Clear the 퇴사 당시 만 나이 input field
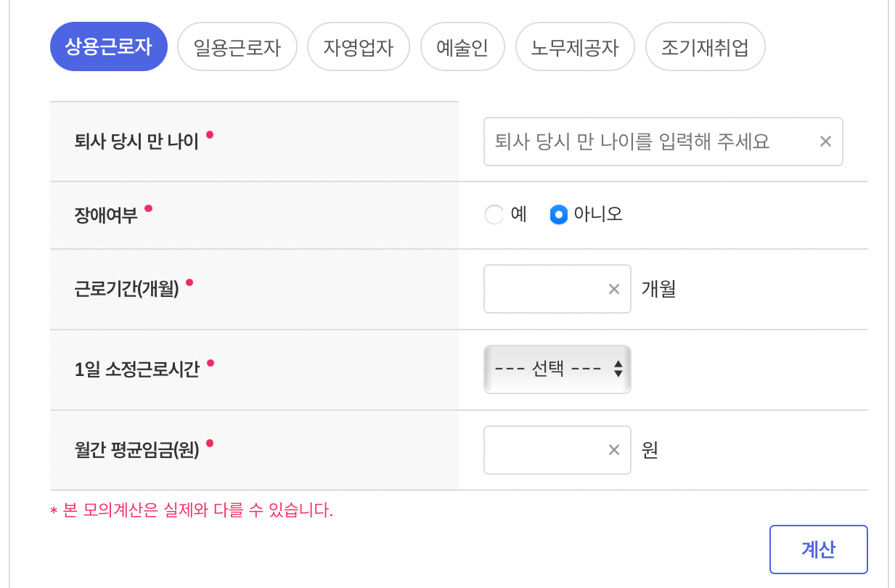 point(825,142)
